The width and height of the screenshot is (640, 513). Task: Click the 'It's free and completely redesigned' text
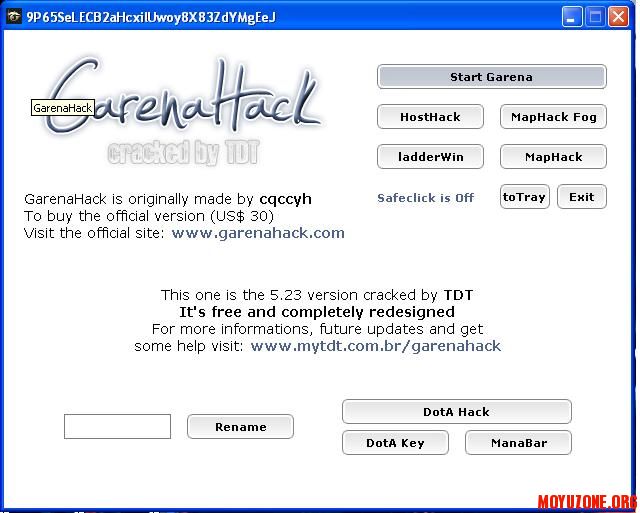(x=317, y=312)
